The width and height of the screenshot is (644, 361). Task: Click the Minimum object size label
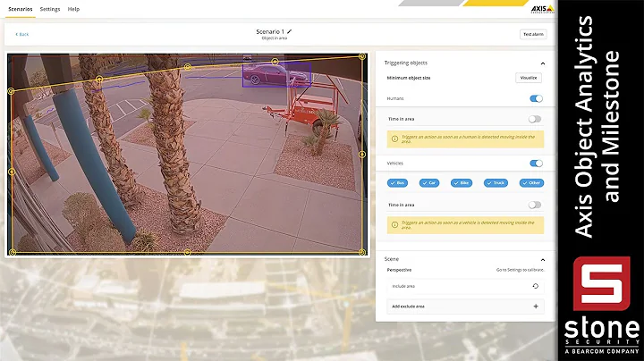click(x=408, y=78)
